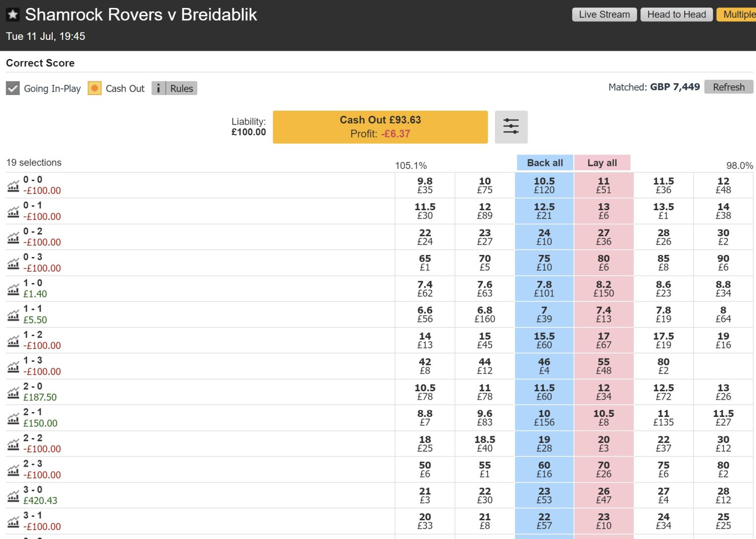Image resolution: width=756 pixels, height=539 pixels.
Task: Open the Head to Head tab
Action: tap(676, 14)
